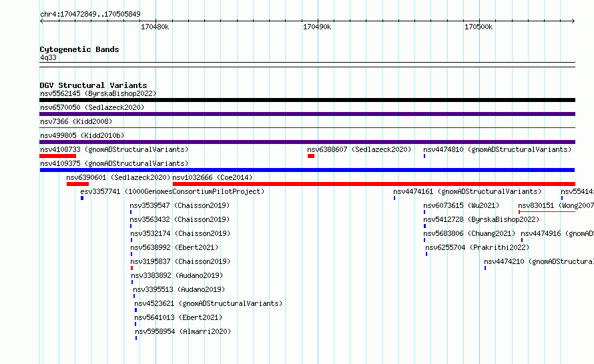Select nsv5683806 (Chuang2021) label
594x364 pixels.
(x=469, y=233)
